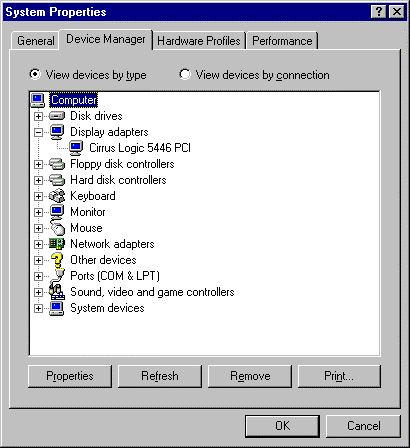410x448 pixels.
Task: Click the Properties button
Action: [x=70, y=376]
